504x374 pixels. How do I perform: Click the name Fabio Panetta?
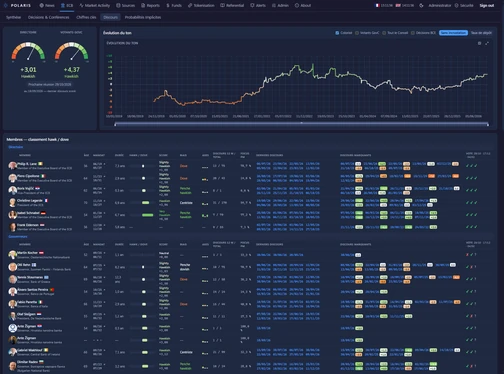(27, 302)
